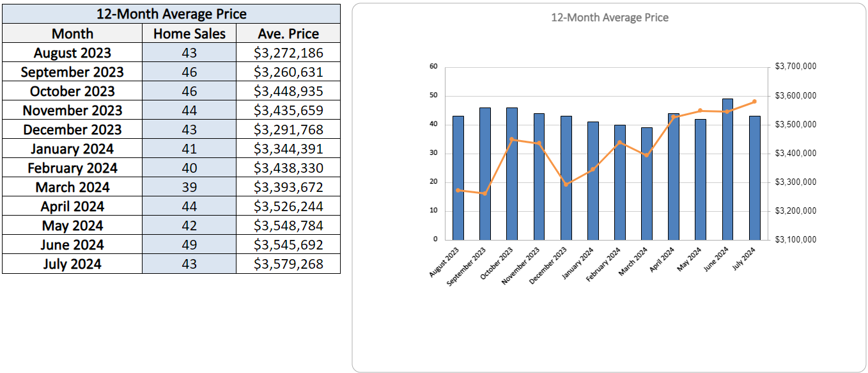Viewport: 868px width, 373px height.
Task: Click the July 2024 bar in chart
Action: 754,177
